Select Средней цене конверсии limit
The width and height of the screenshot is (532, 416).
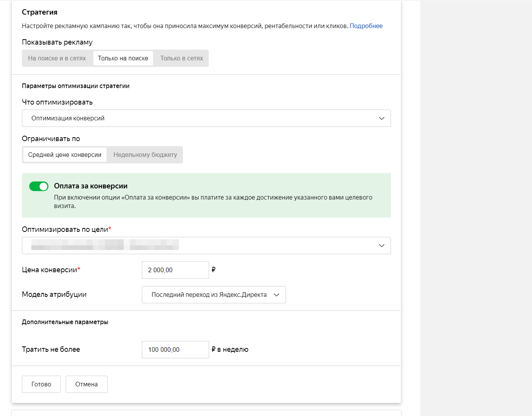click(x=65, y=155)
